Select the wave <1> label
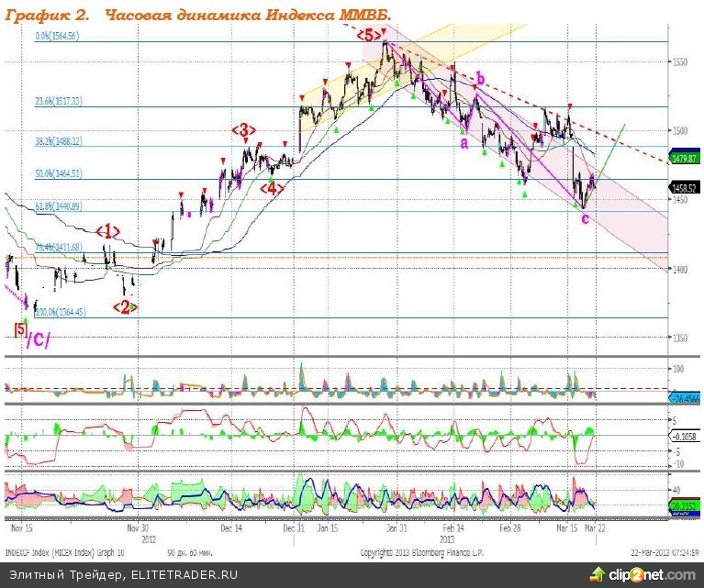Screen dimensions: 704x588 click(x=109, y=230)
